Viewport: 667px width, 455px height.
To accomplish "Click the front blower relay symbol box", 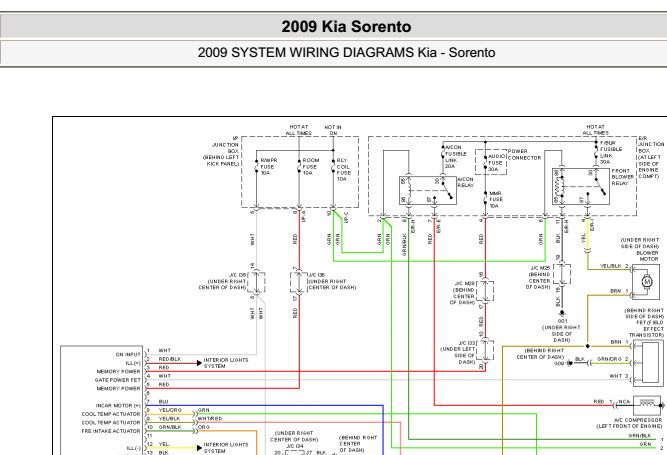I will [x=581, y=186].
